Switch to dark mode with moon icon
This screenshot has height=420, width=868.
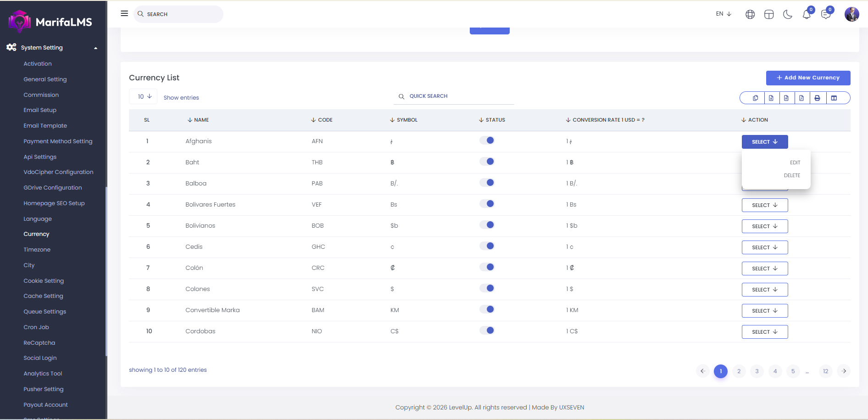(788, 15)
